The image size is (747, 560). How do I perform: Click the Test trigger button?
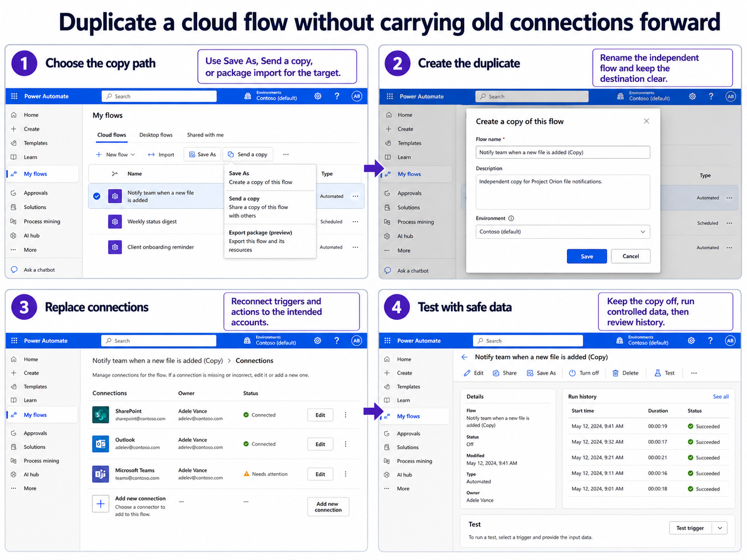pyautogui.click(x=690, y=528)
